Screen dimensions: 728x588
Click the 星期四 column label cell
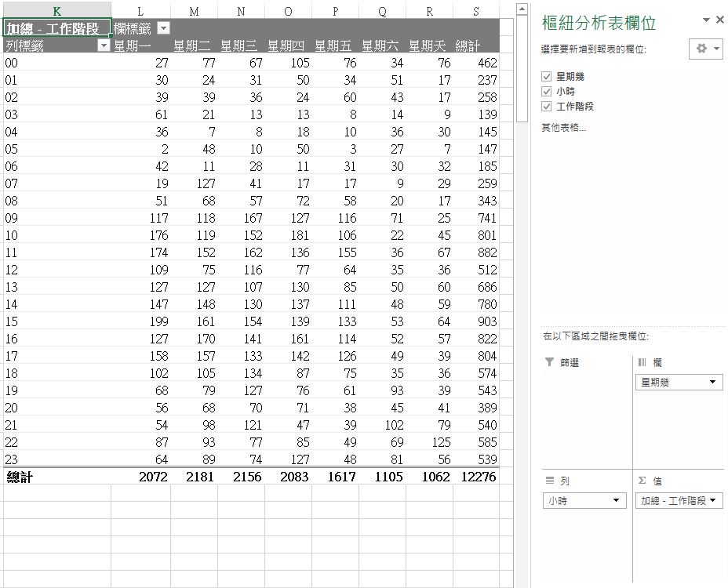[x=289, y=45]
